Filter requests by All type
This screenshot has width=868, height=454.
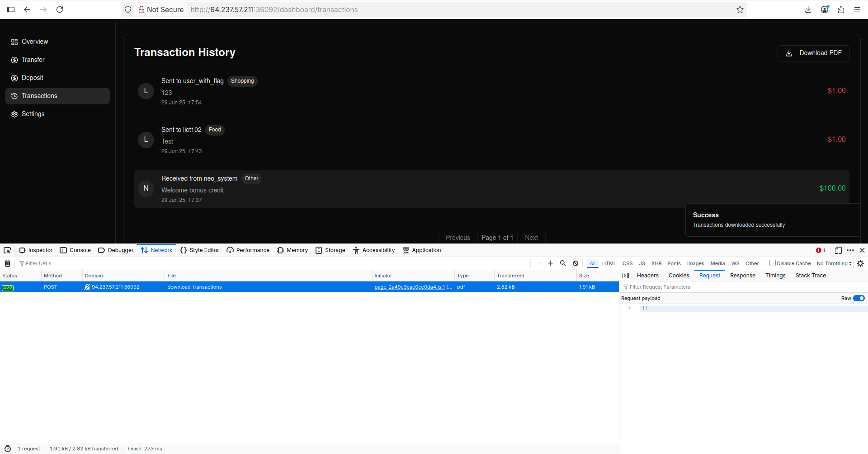pyautogui.click(x=593, y=263)
